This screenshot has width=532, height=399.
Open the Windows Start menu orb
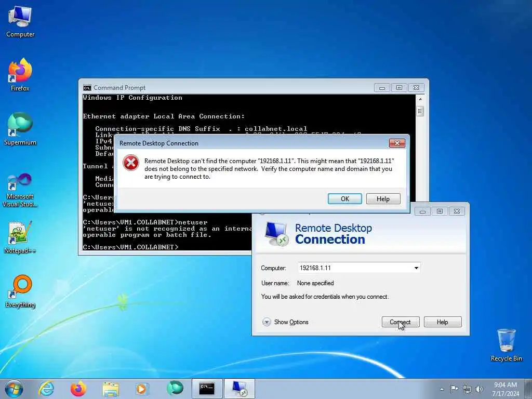[14, 389]
